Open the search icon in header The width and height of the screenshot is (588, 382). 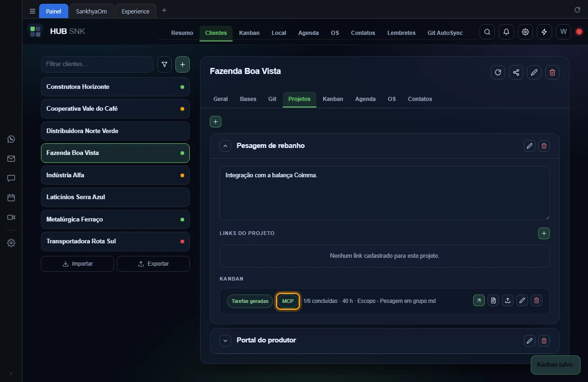coord(487,32)
